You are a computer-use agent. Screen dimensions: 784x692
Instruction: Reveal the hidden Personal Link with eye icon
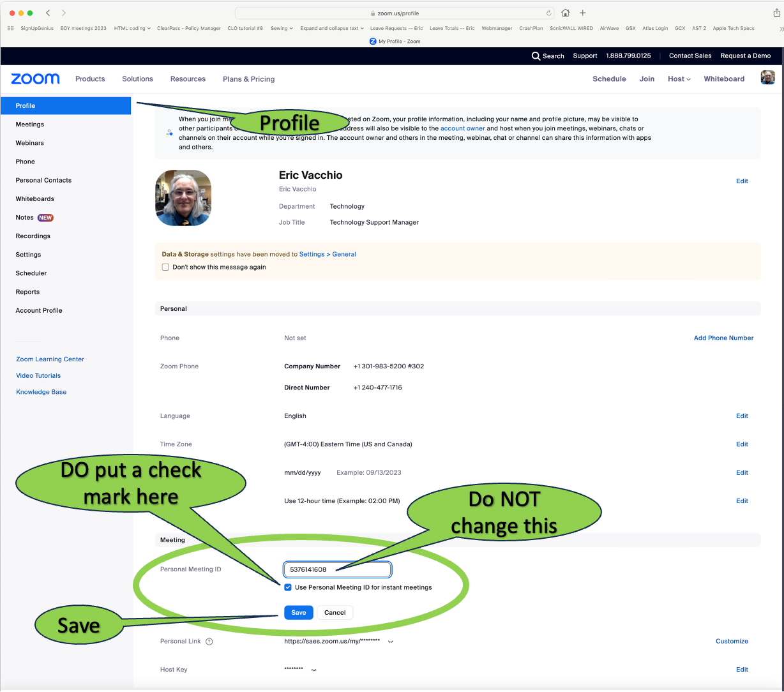coord(391,642)
